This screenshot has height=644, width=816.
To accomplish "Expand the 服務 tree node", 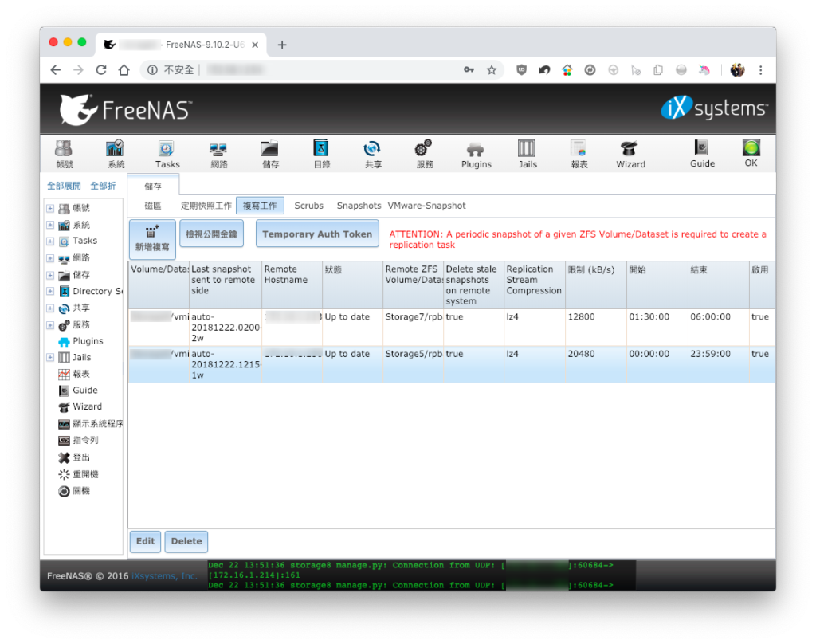I will pyautogui.click(x=50, y=325).
